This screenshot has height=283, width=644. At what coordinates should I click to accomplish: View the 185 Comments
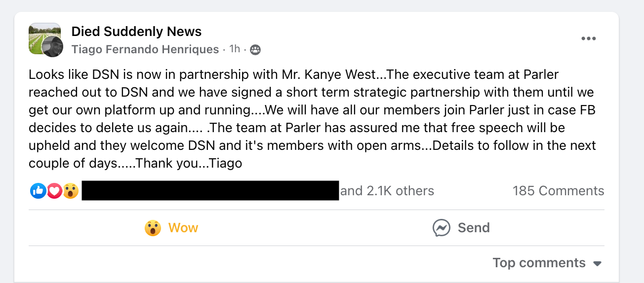558,191
